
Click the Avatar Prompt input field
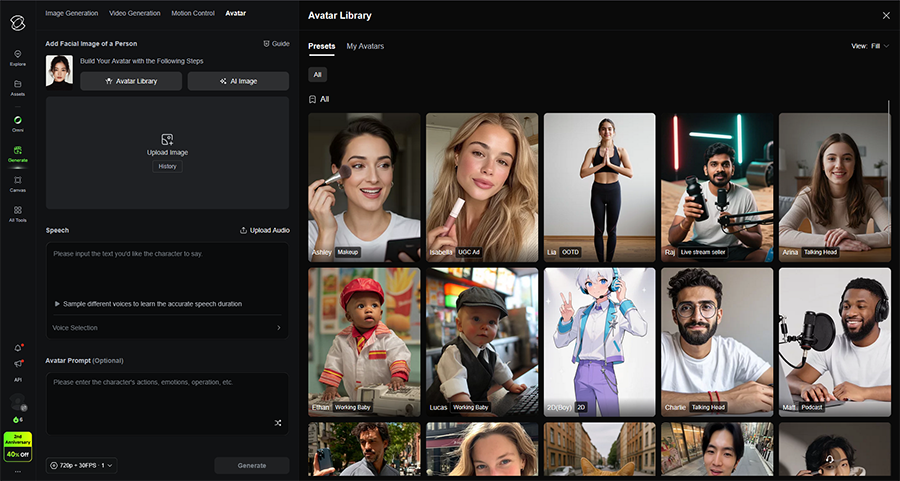coord(167,403)
